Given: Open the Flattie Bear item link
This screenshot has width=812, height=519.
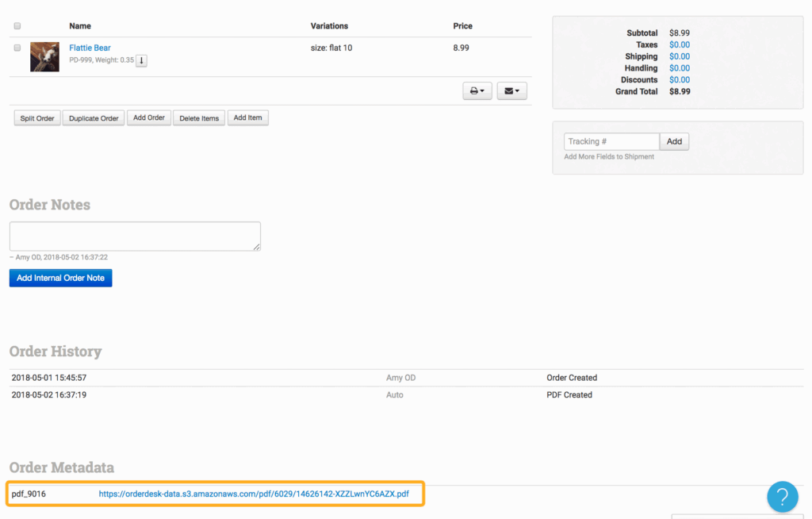Looking at the screenshot, I should point(90,48).
